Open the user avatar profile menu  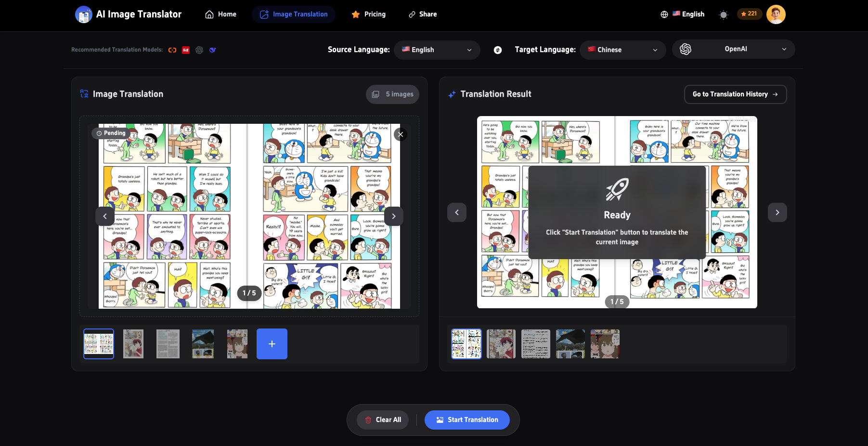tap(776, 14)
